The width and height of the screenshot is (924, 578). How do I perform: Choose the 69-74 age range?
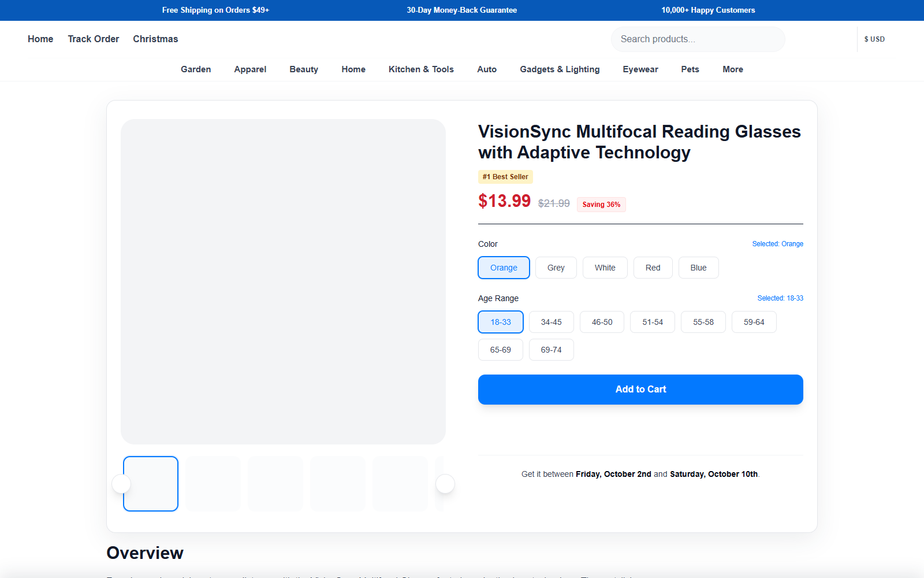(x=552, y=350)
